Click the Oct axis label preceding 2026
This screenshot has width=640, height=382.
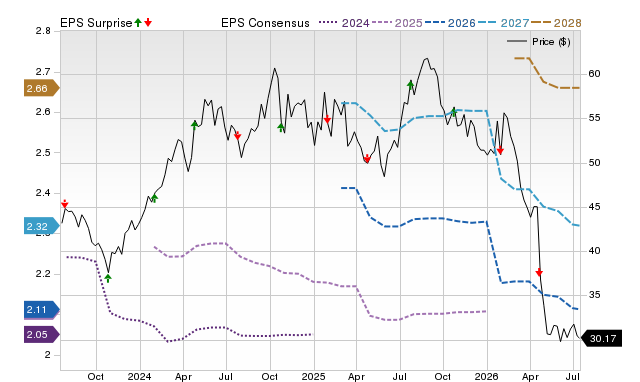pyautogui.click(x=443, y=376)
